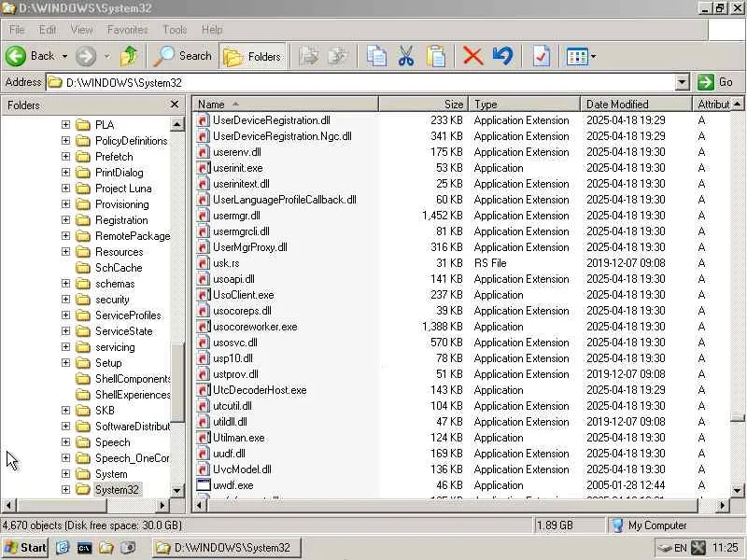Select the UsoClient.exe file icon

tap(204, 295)
